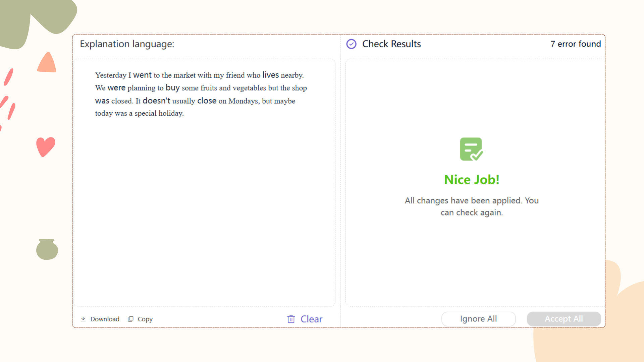
Task: Select the corrected word 'lives'
Action: coord(270,75)
